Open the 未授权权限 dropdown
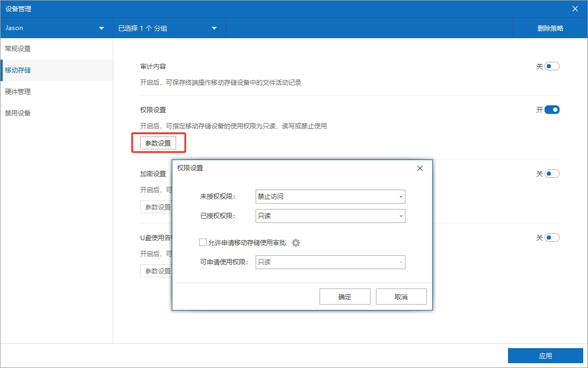This screenshot has height=368, width=588. pos(330,197)
